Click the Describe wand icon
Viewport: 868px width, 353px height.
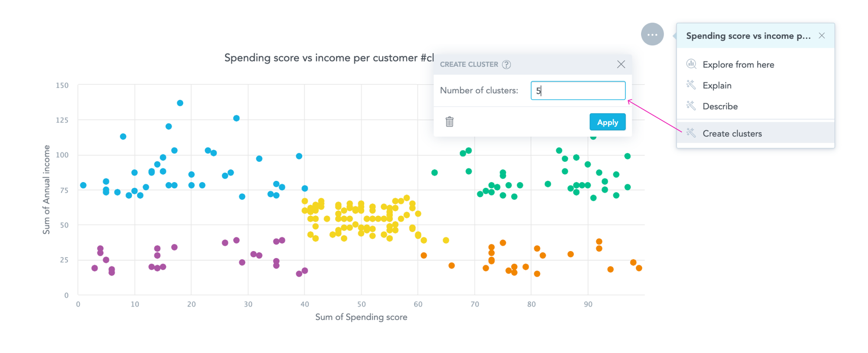[691, 106]
